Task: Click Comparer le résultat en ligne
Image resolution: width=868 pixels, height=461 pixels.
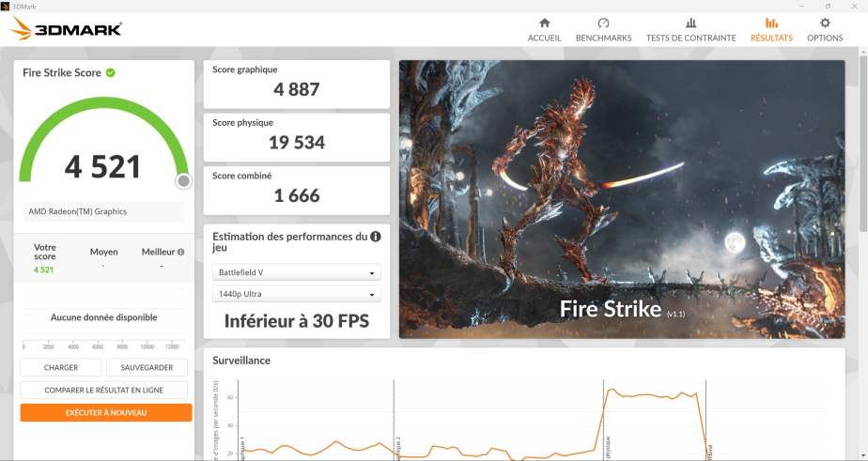Action: tap(104, 390)
